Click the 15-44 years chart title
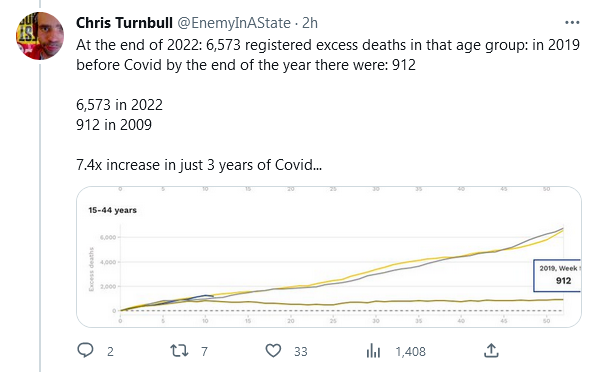 [x=113, y=210]
